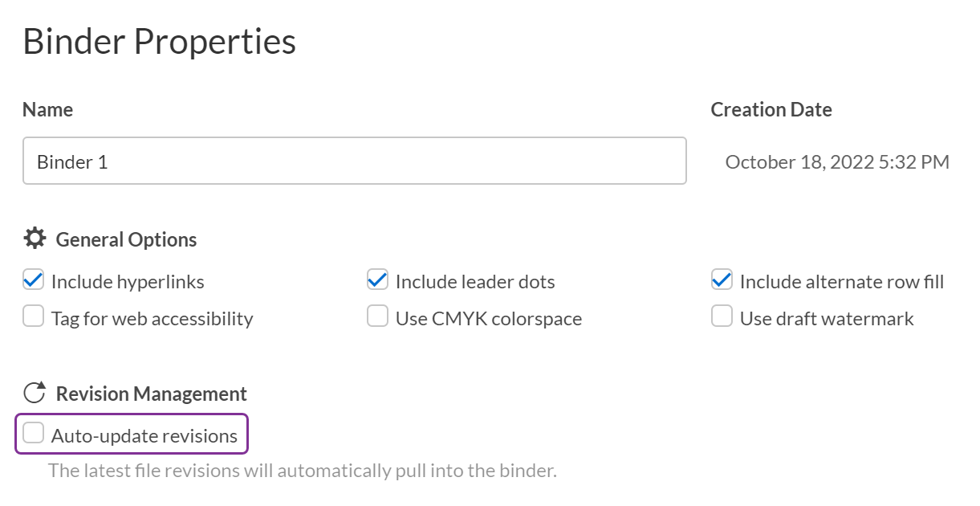This screenshot has height=506, width=980.
Task: Uncheck Include hyperlinks
Action: 33,280
